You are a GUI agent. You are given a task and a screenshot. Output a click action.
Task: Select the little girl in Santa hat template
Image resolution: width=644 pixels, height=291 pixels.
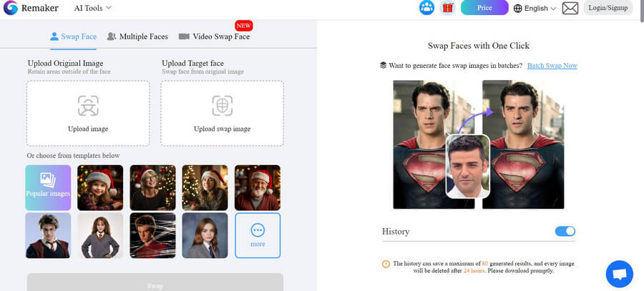point(100,187)
